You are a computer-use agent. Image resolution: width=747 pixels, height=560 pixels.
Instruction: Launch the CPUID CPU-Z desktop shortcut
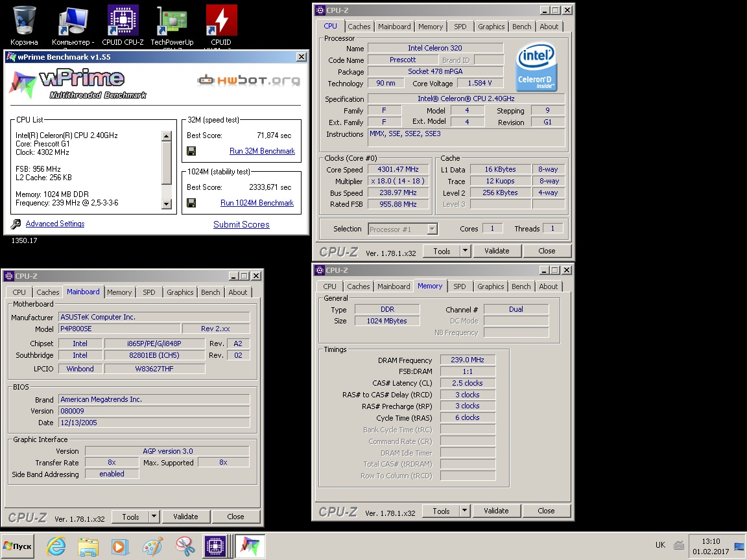123,26
